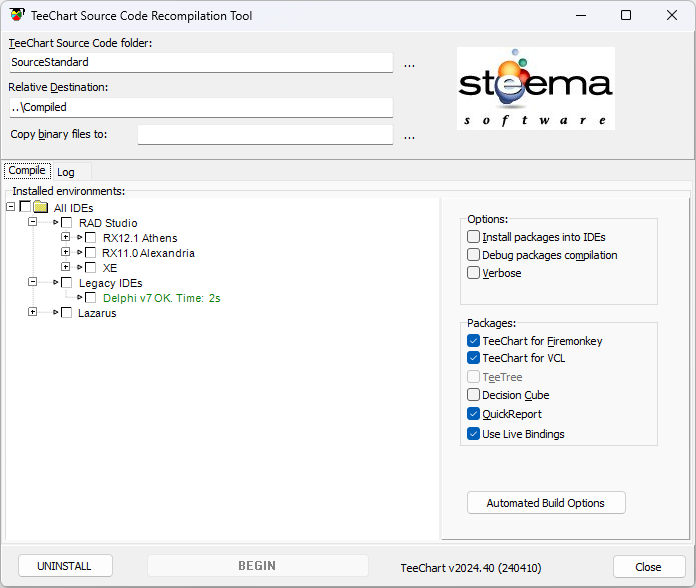The width and height of the screenshot is (696, 588).
Task: Close window via title bar X
Action: click(672, 15)
